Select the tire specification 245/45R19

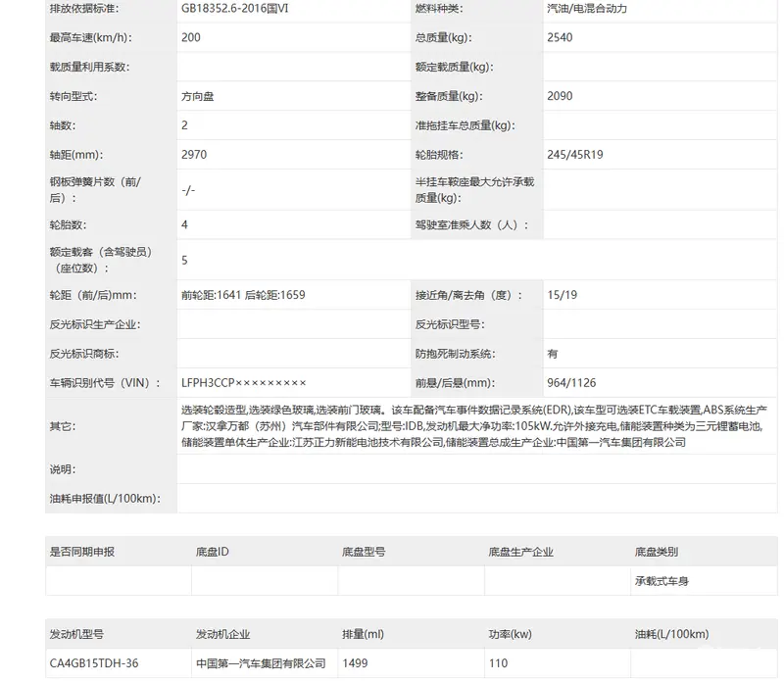tap(575, 154)
